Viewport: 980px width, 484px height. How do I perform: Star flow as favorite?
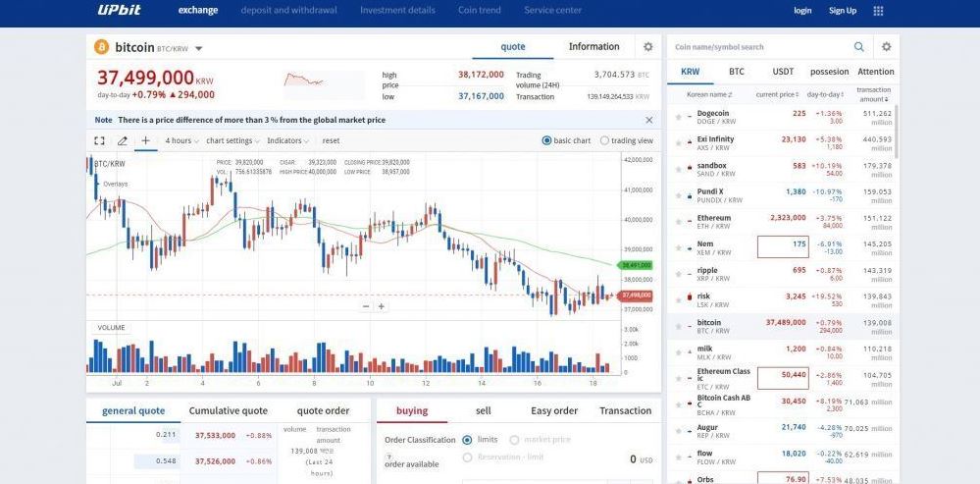(678, 457)
